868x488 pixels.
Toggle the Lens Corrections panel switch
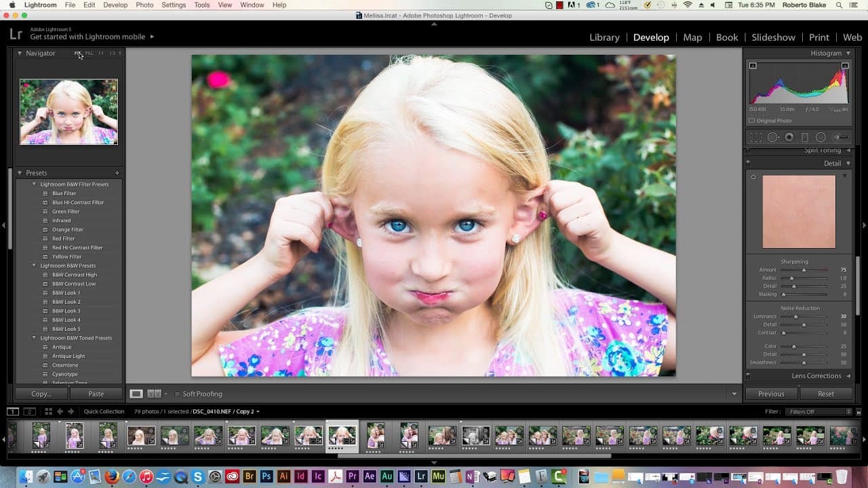click(x=748, y=375)
